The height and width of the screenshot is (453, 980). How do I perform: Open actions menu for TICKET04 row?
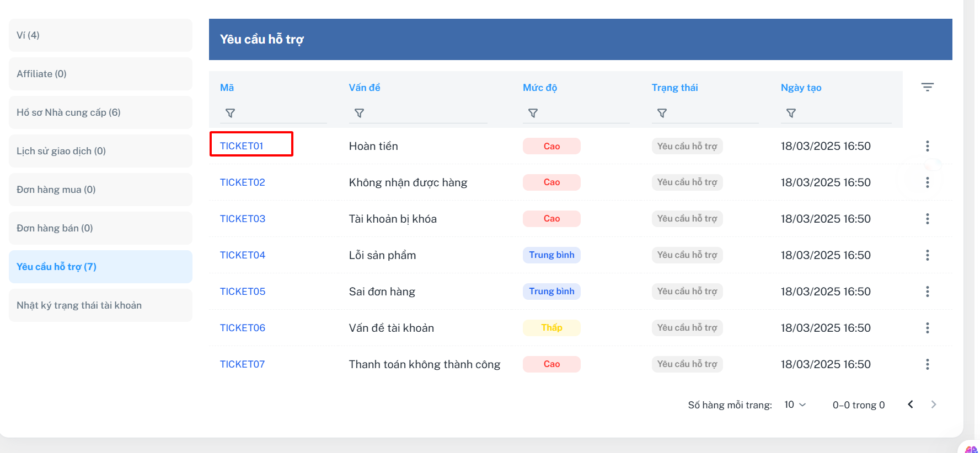click(927, 255)
